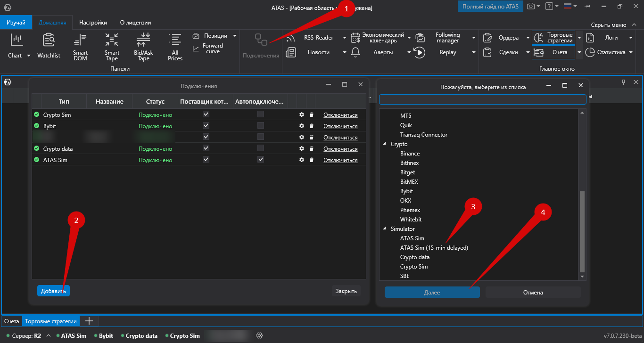This screenshot has height=343, width=644.
Task: Click the status bar settings gear icon
Action: tap(259, 335)
